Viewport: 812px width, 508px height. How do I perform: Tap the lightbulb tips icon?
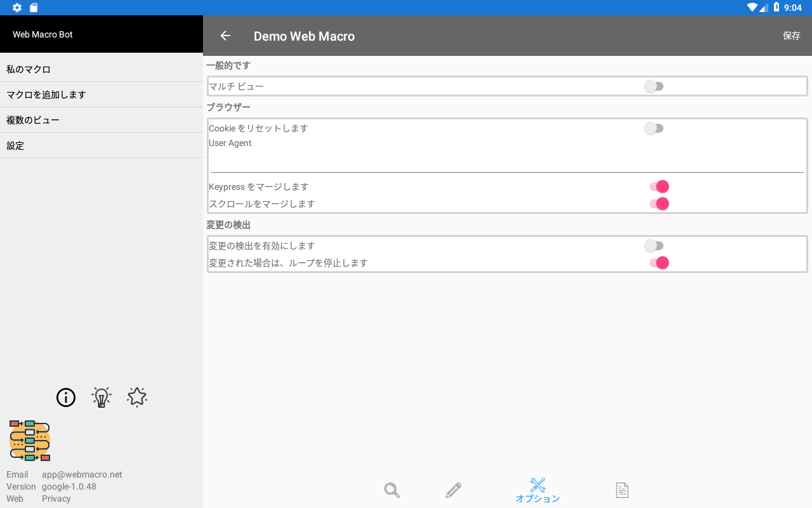pos(101,398)
